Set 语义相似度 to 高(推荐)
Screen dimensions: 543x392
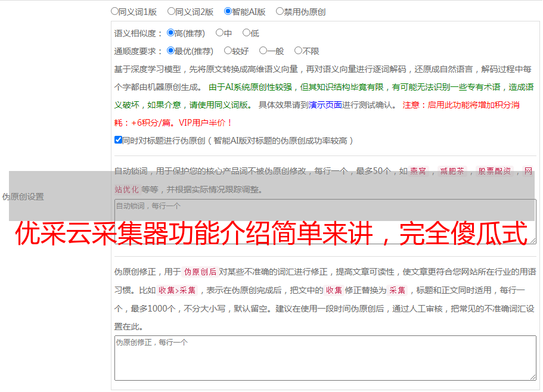pyautogui.click(x=170, y=33)
